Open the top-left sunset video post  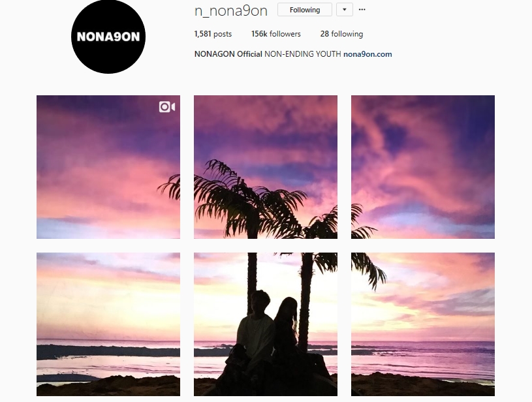[108, 167]
